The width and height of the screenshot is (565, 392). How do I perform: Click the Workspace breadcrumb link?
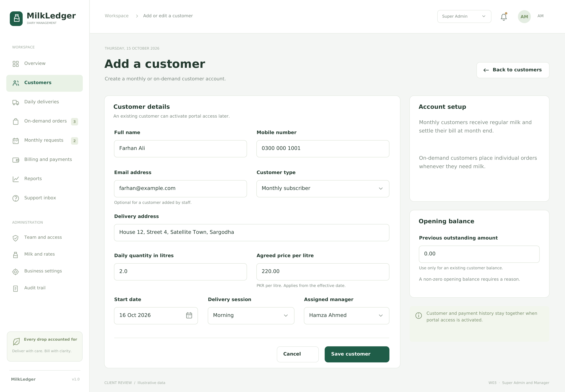(x=117, y=16)
